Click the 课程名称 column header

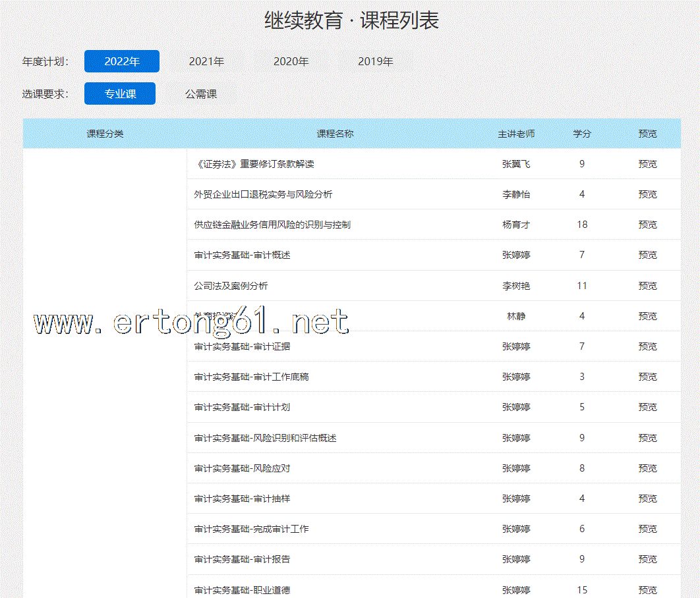335,134
